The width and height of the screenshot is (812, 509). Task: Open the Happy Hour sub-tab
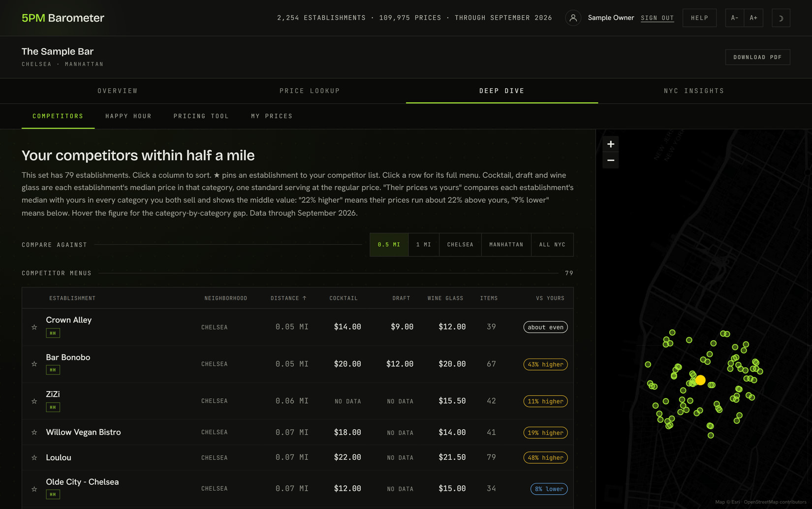pos(128,116)
